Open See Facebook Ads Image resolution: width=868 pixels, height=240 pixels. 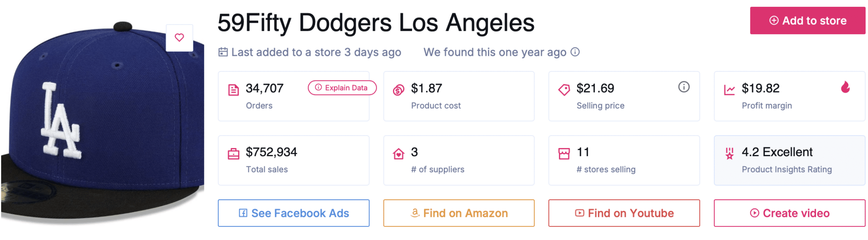294,213
